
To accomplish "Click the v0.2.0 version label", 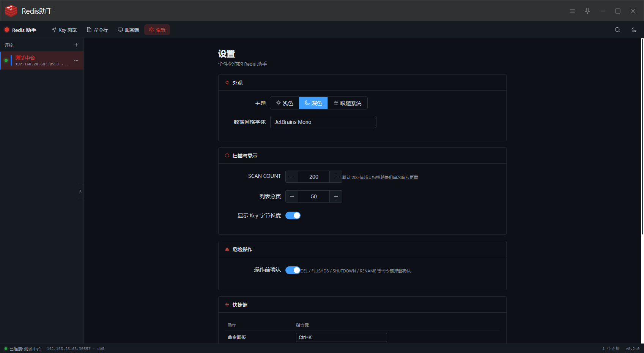I will [x=633, y=349].
